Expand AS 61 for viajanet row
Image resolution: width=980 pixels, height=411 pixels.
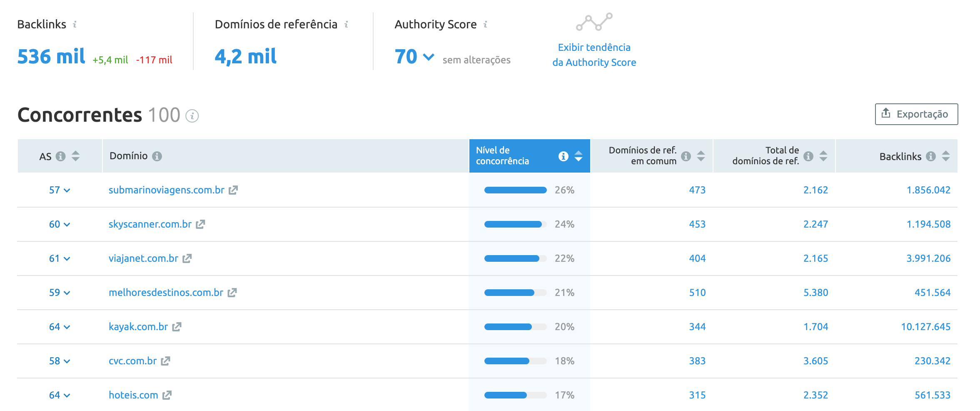tap(67, 259)
